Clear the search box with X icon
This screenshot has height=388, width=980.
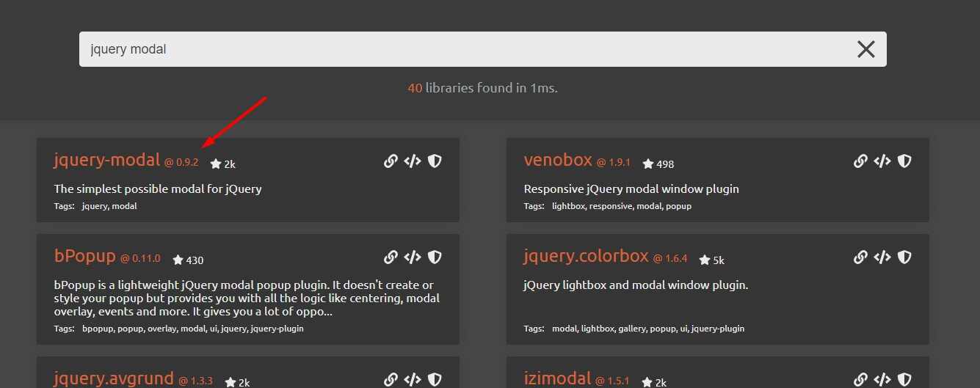click(866, 49)
